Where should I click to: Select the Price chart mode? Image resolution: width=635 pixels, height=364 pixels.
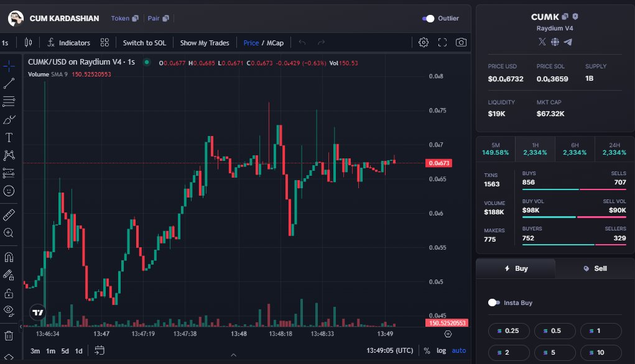click(251, 43)
